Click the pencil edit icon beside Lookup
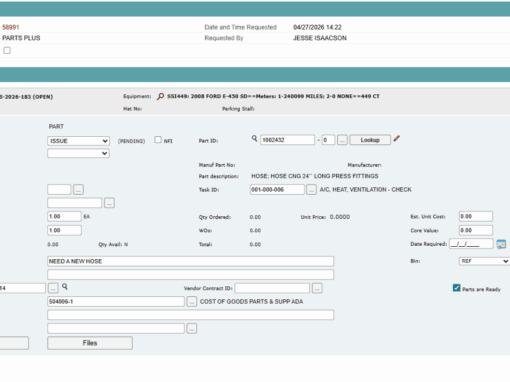This screenshot has width=510, height=382. (x=396, y=139)
